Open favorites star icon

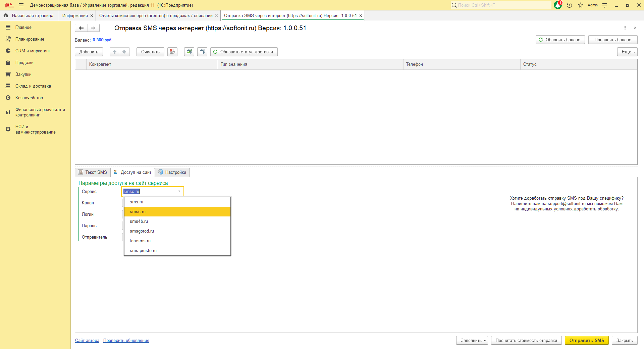click(x=581, y=5)
